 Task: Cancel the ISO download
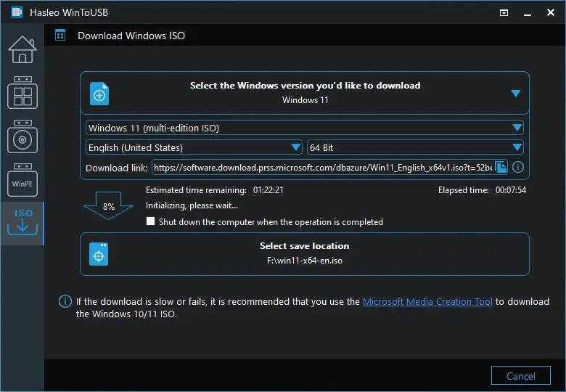point(520,376)
